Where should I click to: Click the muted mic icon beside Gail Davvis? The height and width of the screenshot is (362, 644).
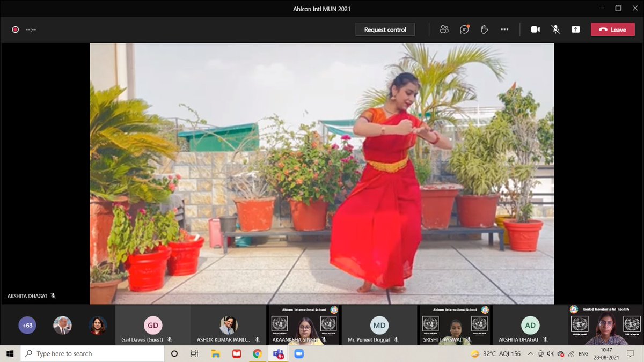[x=170, y=339]
